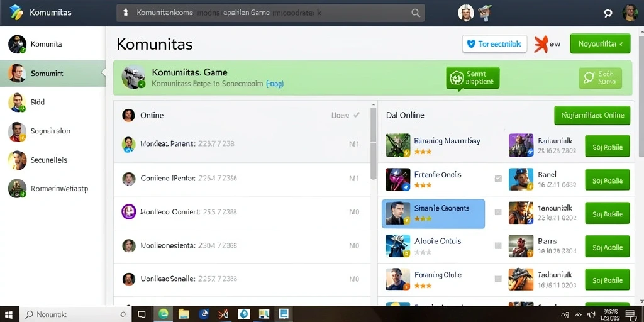
Task: Show hidden icons chevron in system tray
Action: click(579, 314)
